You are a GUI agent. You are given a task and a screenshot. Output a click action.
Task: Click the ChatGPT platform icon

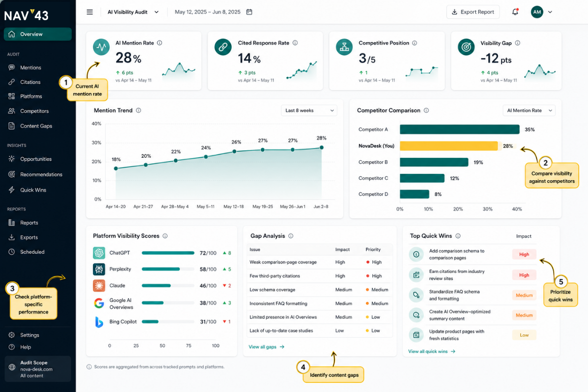click(99, 253)
